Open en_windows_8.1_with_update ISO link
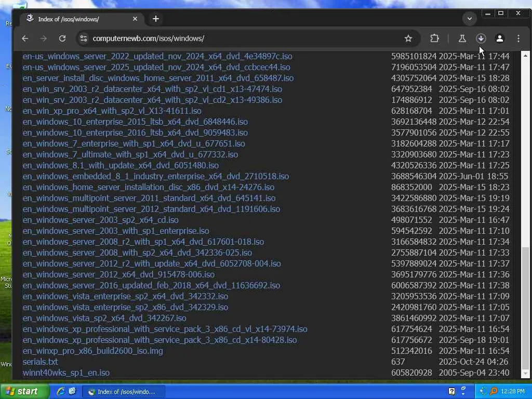The width and height of the screenshot is (532, 399). (121, 165)
